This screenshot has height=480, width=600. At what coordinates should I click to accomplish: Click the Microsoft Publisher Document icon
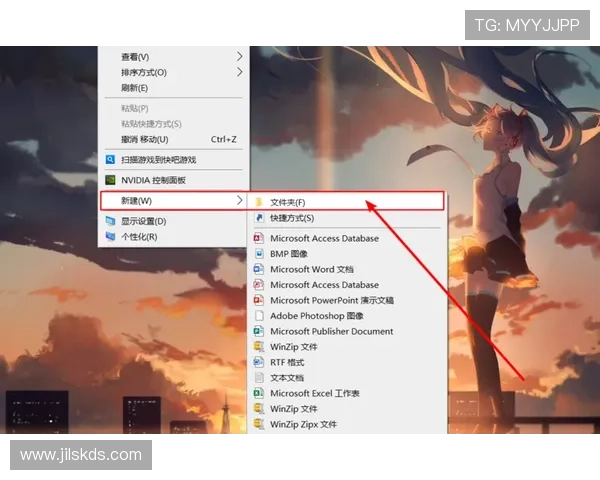click(258, 331)
